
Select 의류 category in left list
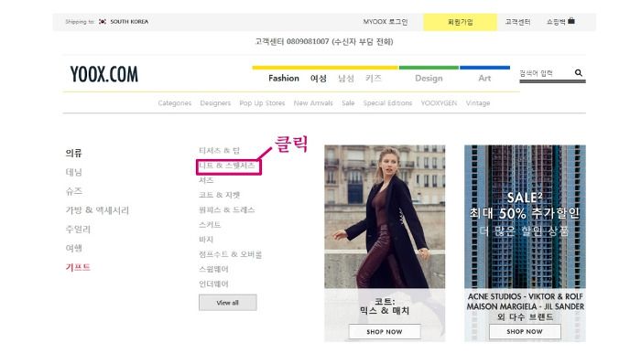point(73,153)
